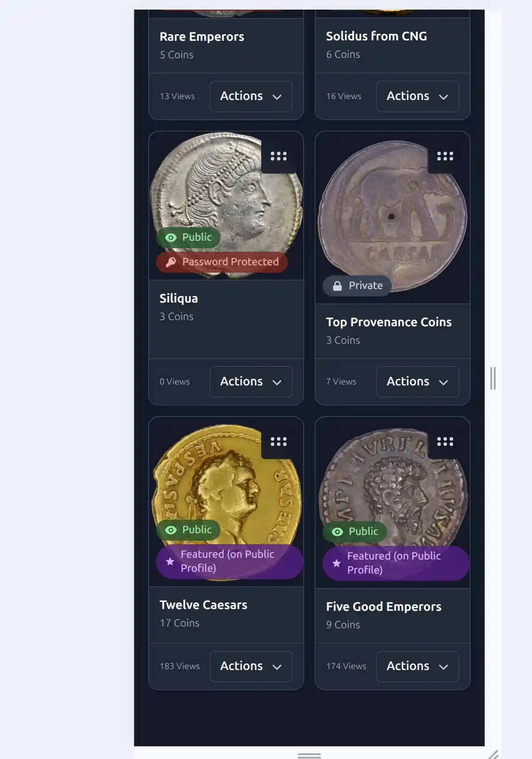The height and width of the screenshot is (759, 532).
Task: Click the grid dots icon on Twelve Caesars
Action: 279,442
